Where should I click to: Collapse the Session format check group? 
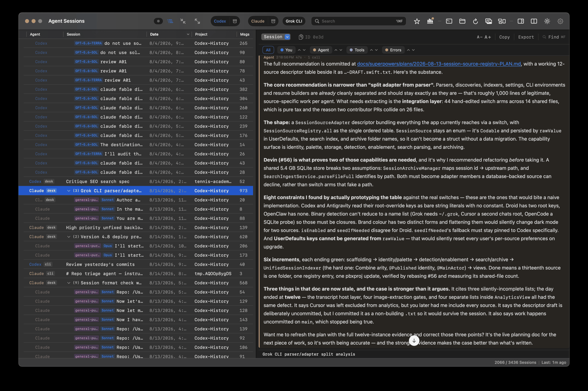[69, 283]
